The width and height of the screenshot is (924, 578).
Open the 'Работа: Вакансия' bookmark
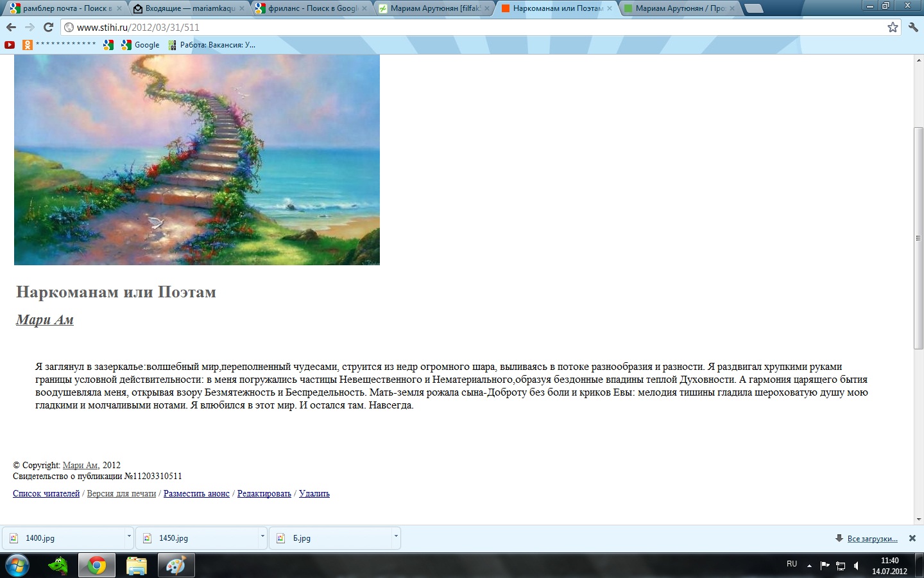click(x=211, y=45)
